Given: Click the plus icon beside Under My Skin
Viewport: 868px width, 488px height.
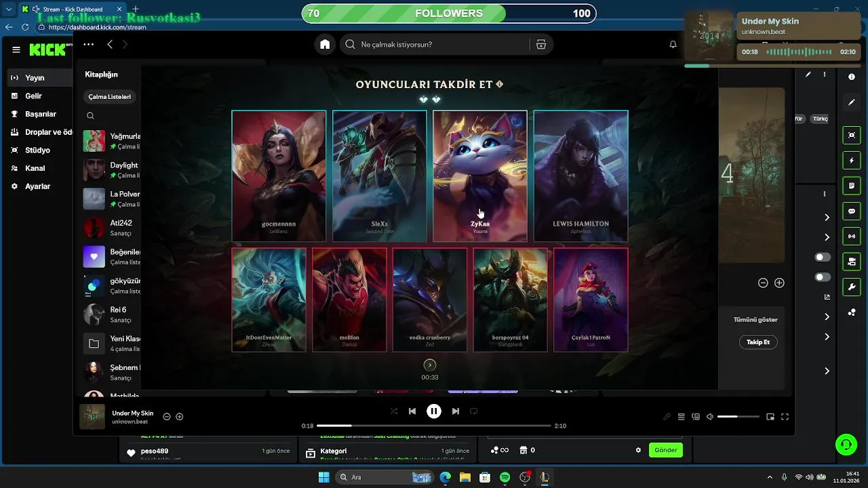Looking at the screenshot, I should 180,417.
